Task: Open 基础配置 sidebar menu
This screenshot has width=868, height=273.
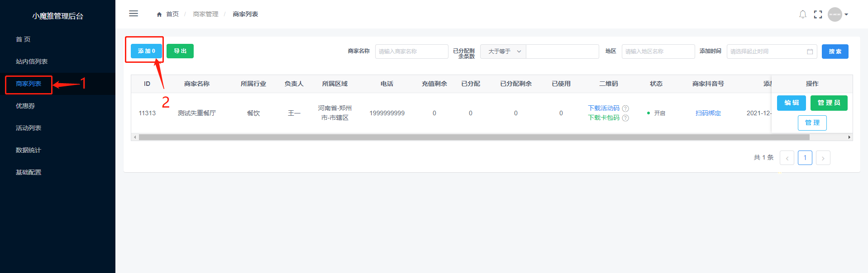Action: pyautogui.click(x=28, y=172)
